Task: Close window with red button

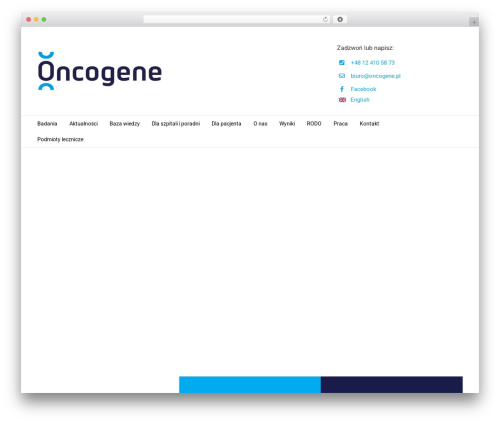Action: click(x=29, y=19)
